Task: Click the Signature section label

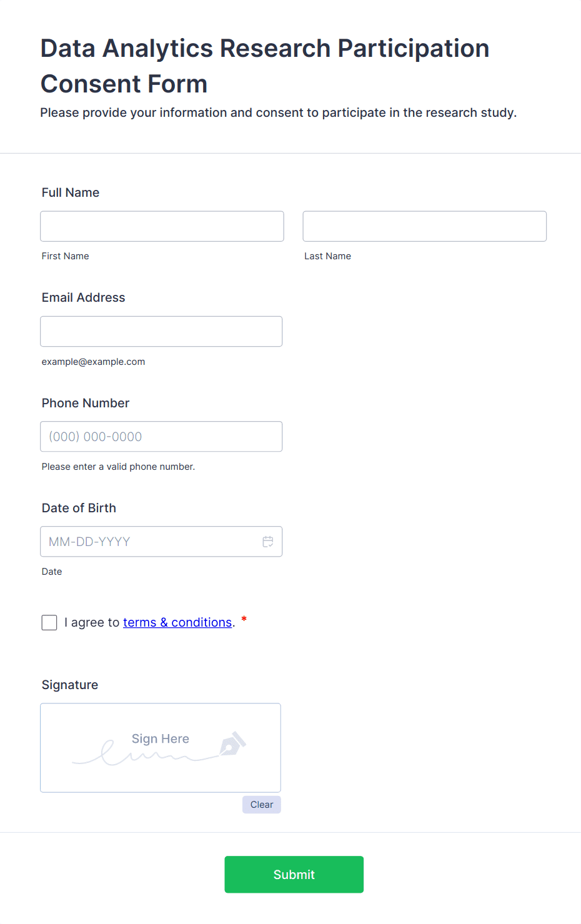Action: [70, 685]
